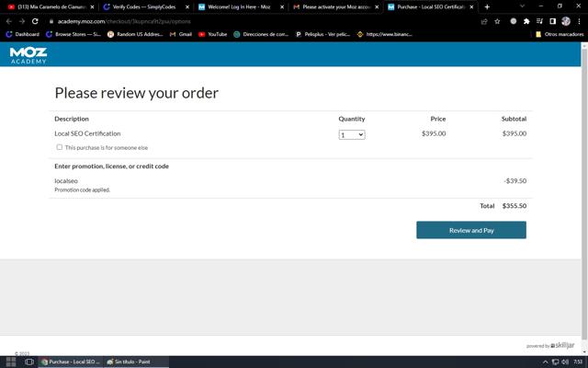Image resolution: width=588 pixels, height=368 pixels.
Task: Show hidden system tray icons
Action: (x=545, y=362)
